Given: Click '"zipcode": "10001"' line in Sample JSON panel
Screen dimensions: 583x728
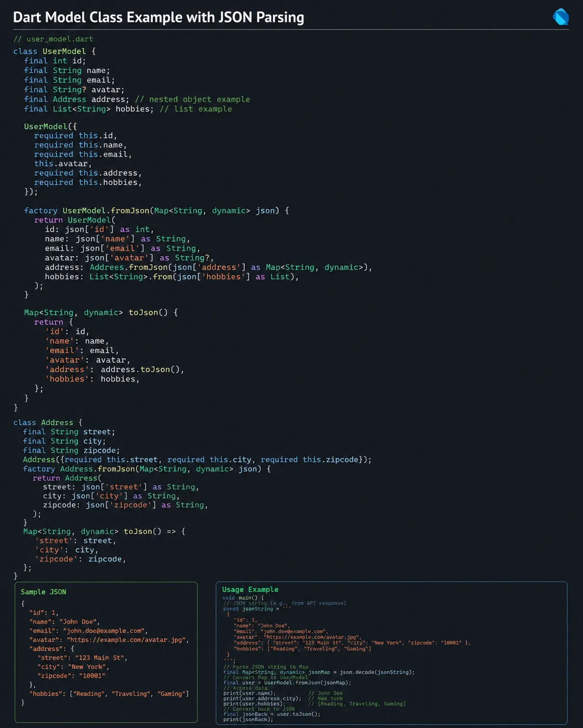Looking at the screenshot, I should coord(71,676).
